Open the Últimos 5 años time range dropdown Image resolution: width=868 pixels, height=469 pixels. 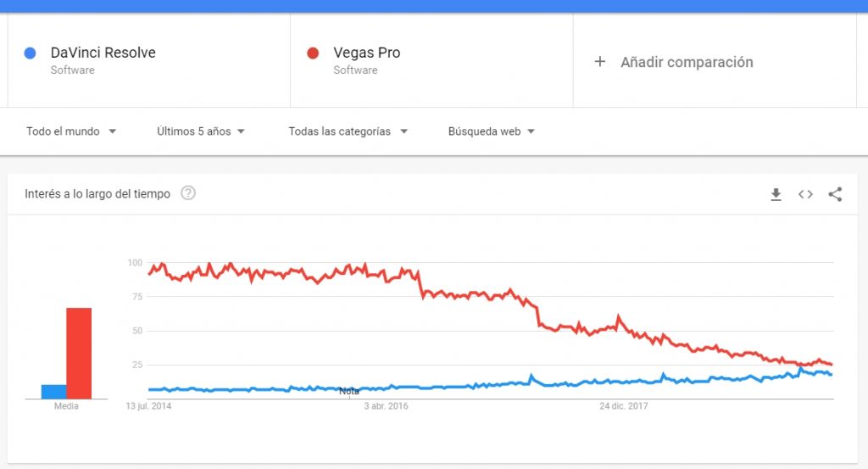pyautogui.click(x=201, y=131)
